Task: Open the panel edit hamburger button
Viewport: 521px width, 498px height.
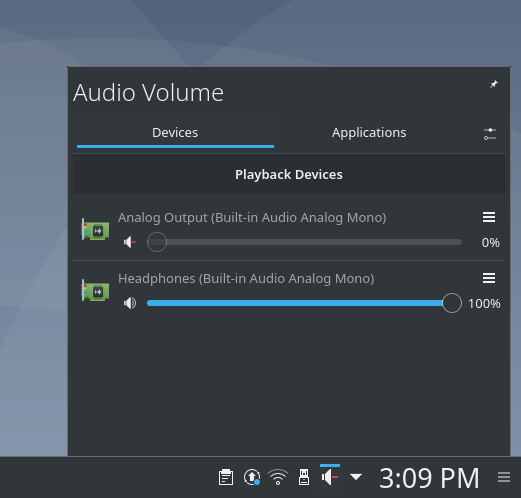Action: click(x=504, y=477)
